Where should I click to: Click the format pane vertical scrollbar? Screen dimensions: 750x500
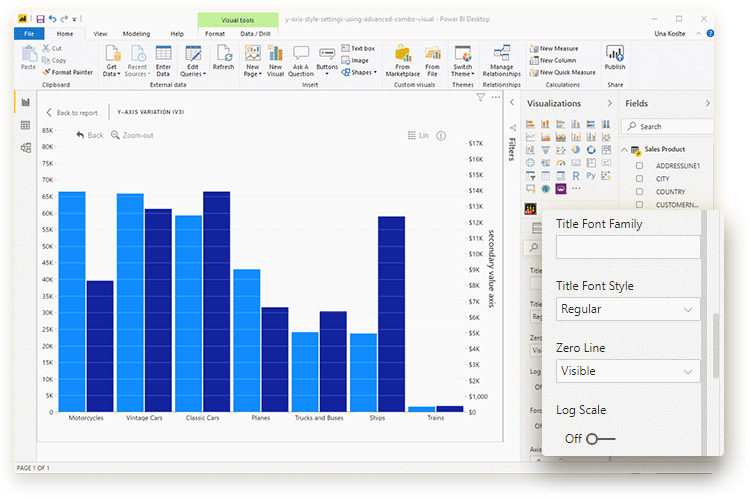716,346
